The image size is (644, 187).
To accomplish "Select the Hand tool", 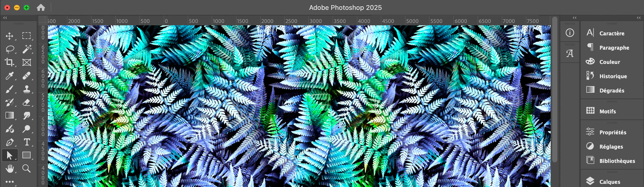I will click(x=10, y=169).
